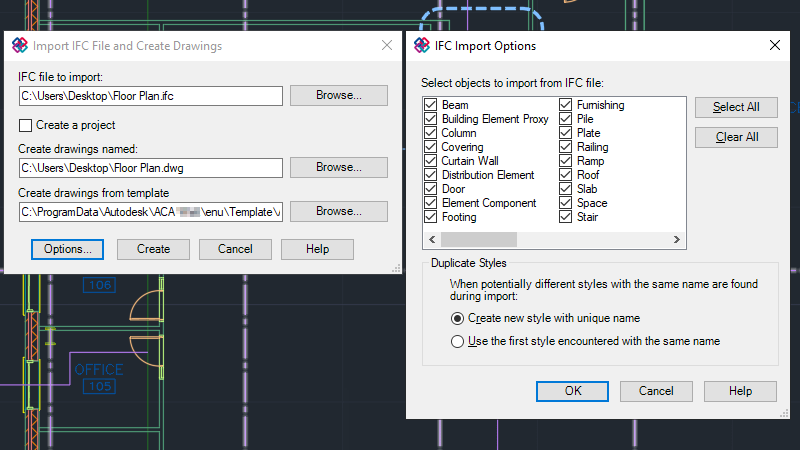Close the IFC Import Options dialog
Image resolution: width=800 pixels, height=450 pixels.
point(774,45)
